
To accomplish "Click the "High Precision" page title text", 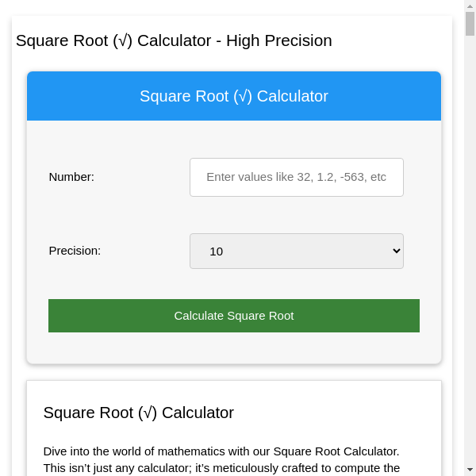I will click(278, 40).
